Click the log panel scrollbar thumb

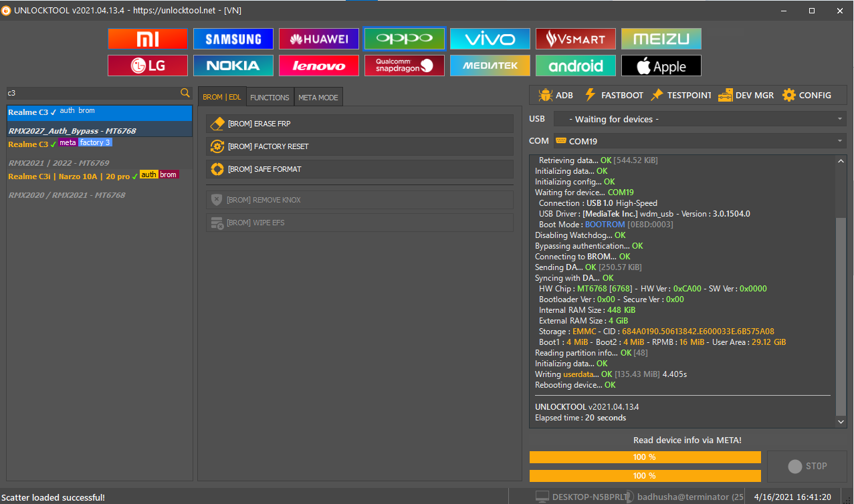coord(841,316)
